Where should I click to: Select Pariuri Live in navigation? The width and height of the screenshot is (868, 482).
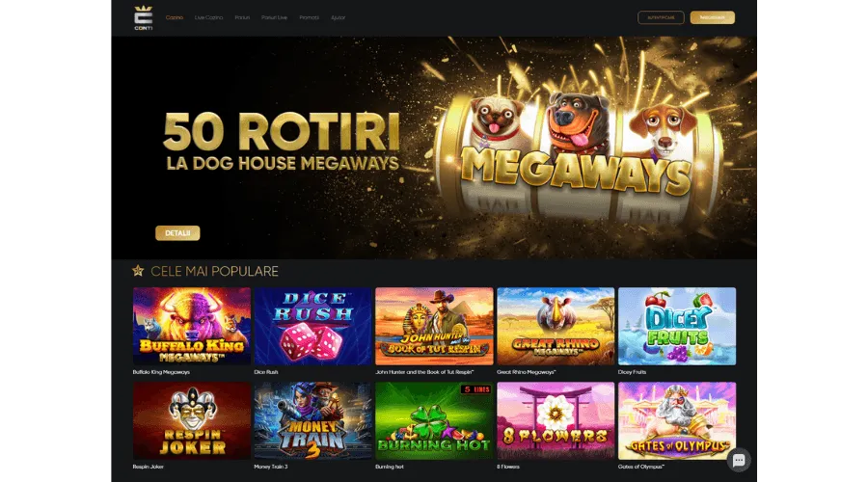[x=274, y=17]
